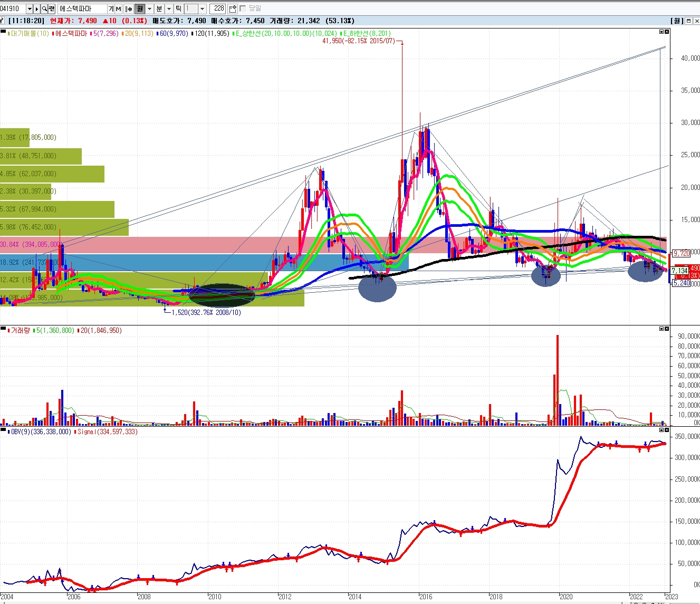700x604 pixels.
Task: Maximize the volume panel with its square icon
Action: [x=661, y=329]
